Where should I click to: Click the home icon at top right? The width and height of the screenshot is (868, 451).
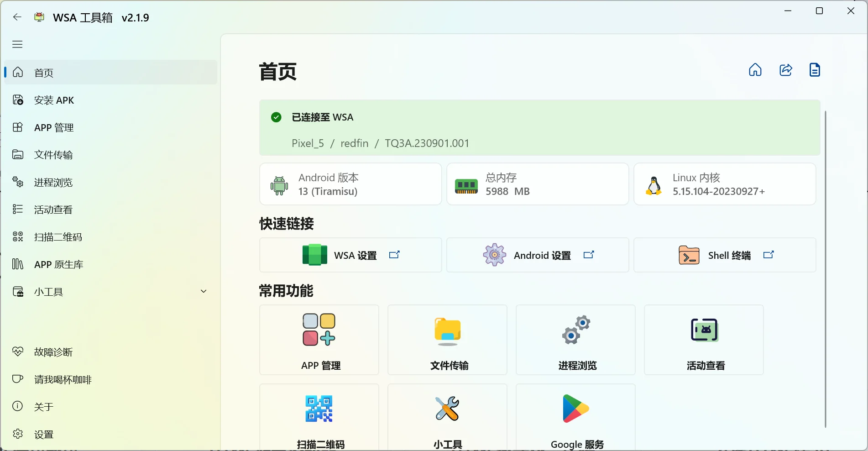[755, 70]
